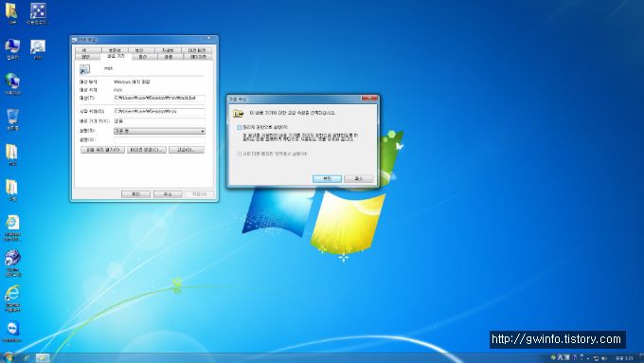The width and height of the screenshot is (644, 363).
Task: Click the empty Comment field
Action: 159,140
